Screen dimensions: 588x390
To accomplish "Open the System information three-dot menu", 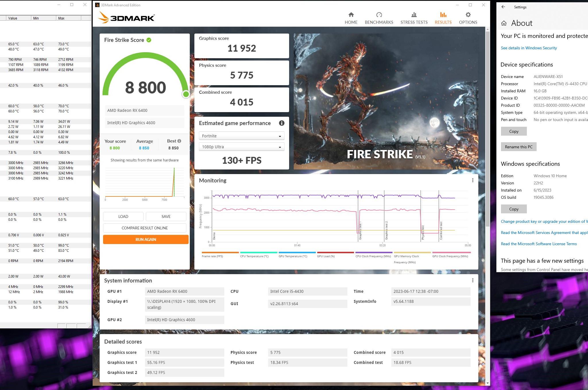I will (x=473, y=280).
